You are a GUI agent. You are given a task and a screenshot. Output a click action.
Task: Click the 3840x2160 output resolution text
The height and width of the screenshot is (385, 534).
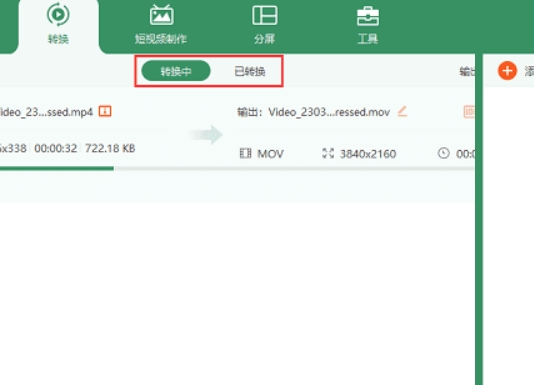(x=368, y=154)
